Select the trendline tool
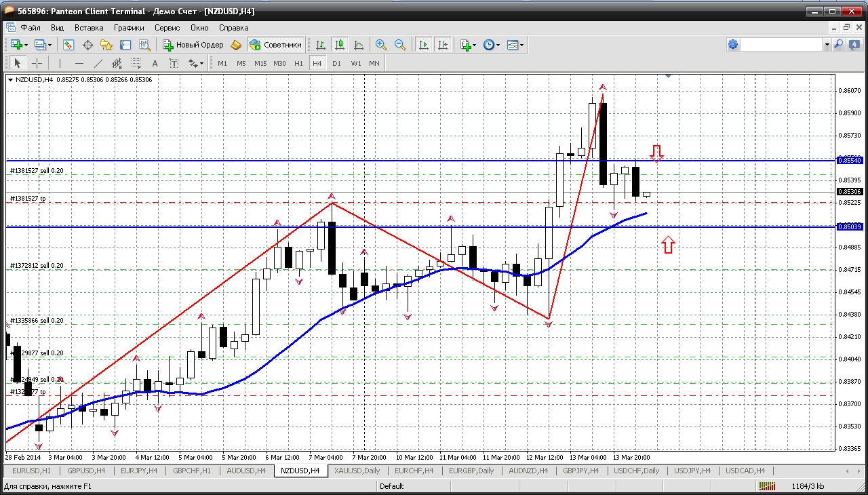Screen dimensions: 868x495 98,63
